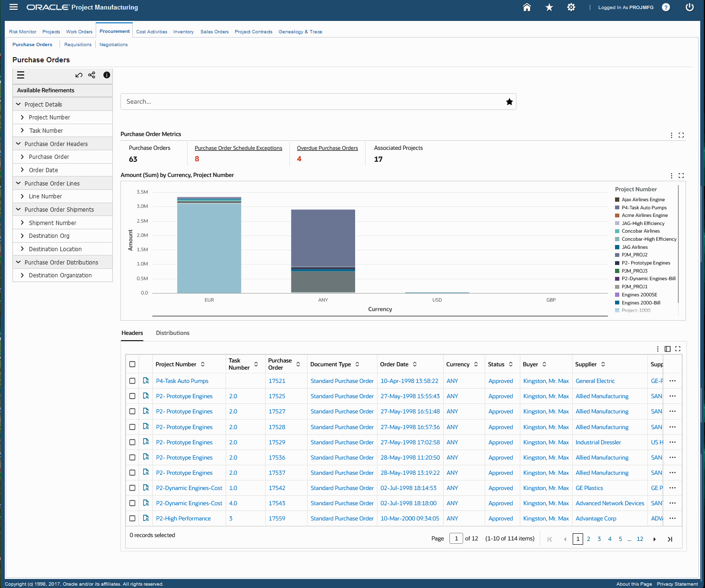View details icon for order 17521
The height and width of the screenshot is (588, 705).
[146, 381]
